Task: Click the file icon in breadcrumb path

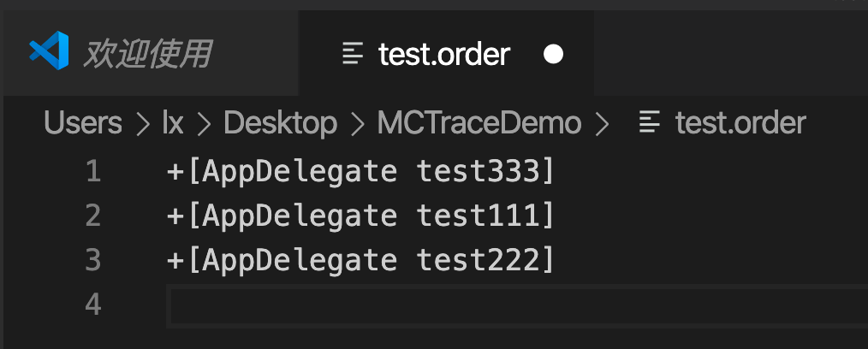Action: (650, 122)
